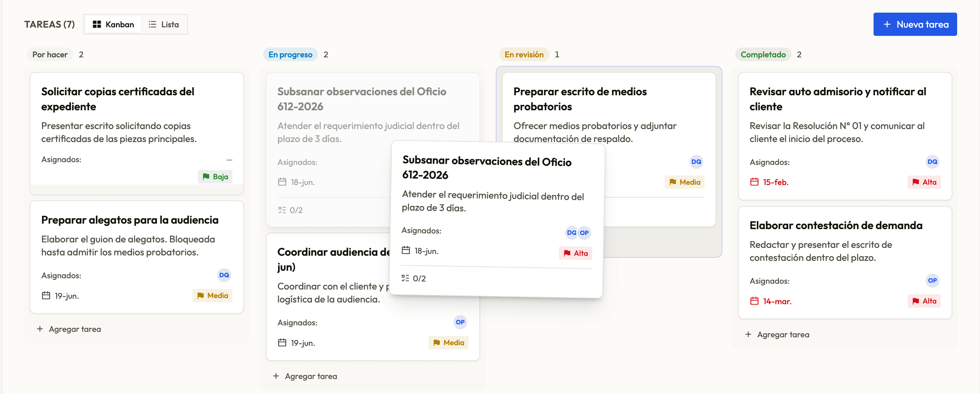This screenshot has height=394, width=980.
Task: Click dragged card title Subsanar observaciones del Oficio
Action: (x=487, y=168)
